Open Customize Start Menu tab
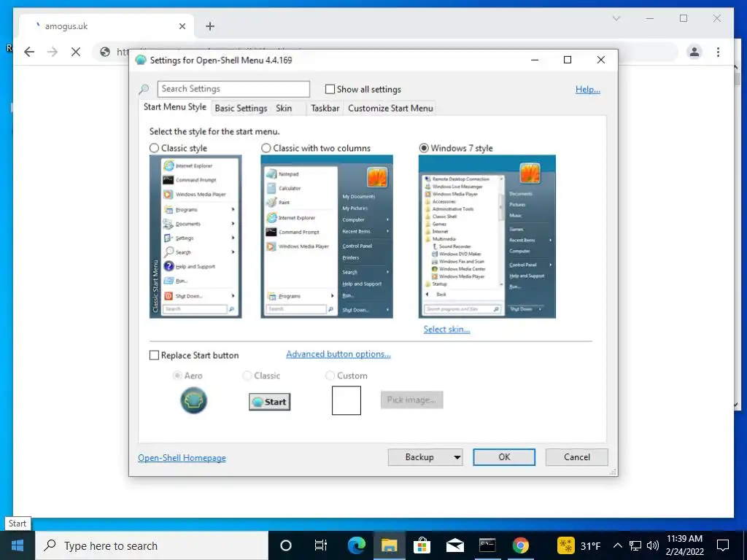This screenshot has width=747, height=560. (391, 108)
